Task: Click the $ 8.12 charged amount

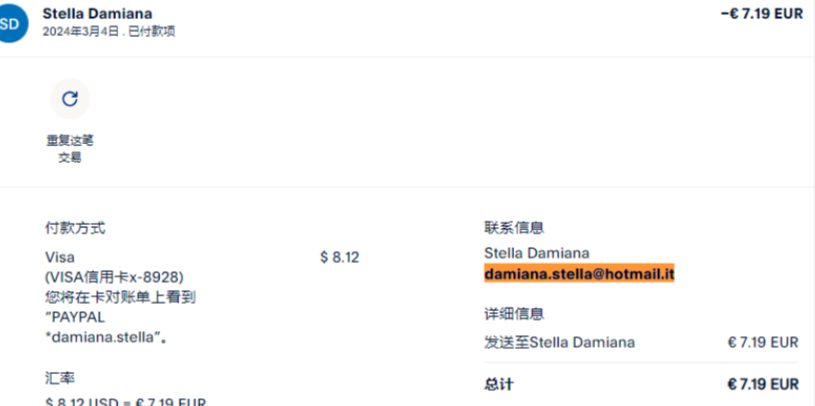Action: click(x=339, y=257)
